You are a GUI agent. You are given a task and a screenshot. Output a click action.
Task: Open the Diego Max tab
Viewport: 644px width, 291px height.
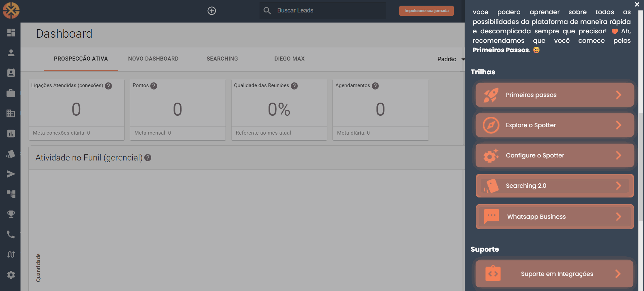(289, 59)
